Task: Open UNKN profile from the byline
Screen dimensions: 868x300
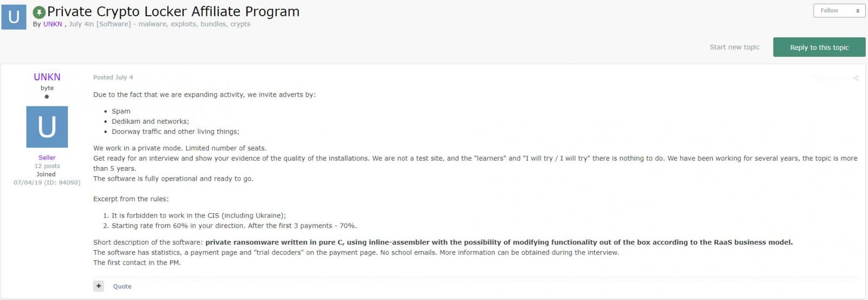Action: [53, 24]
